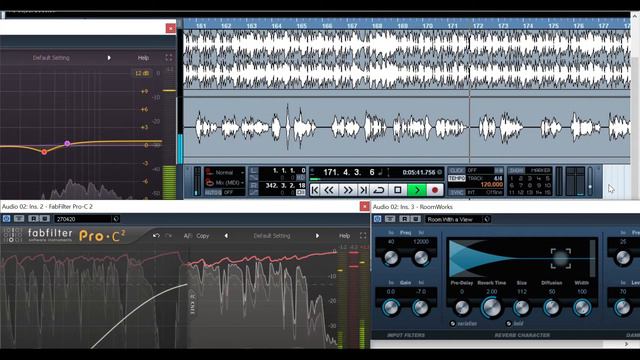Toggle the variation button in RoomWorks

[x=453, y=323]
